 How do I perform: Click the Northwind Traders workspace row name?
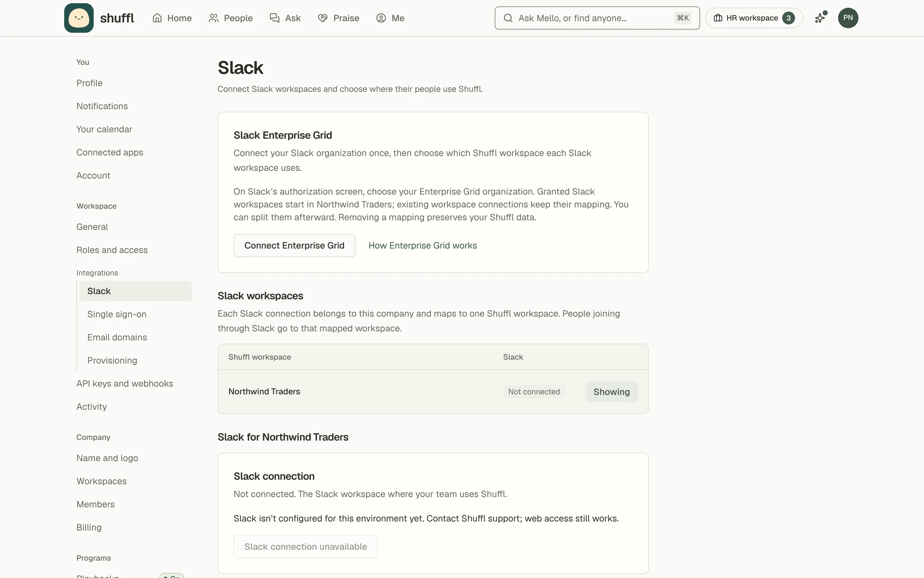264,391
